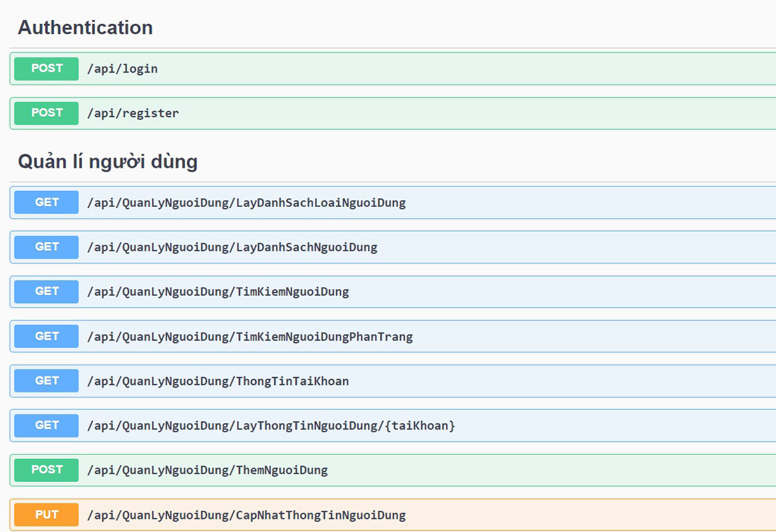The height and width of the screenshot is (532, 776).
Task: Click the GET badge for ThongTinTaiKhoan
Action: point(47,380)
